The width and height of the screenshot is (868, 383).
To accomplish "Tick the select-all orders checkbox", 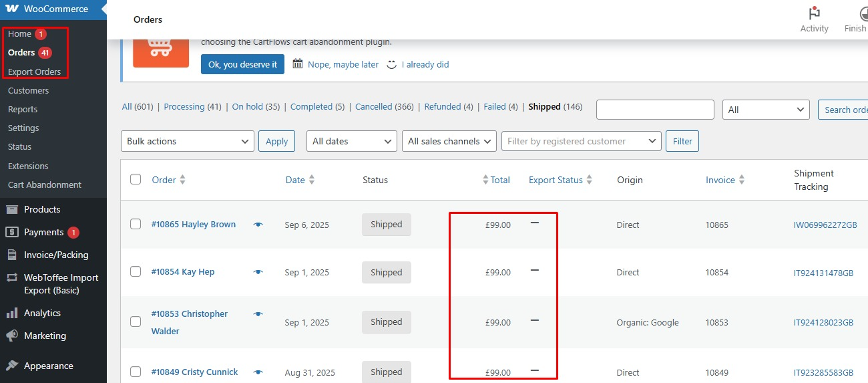I will click(136, 179).
